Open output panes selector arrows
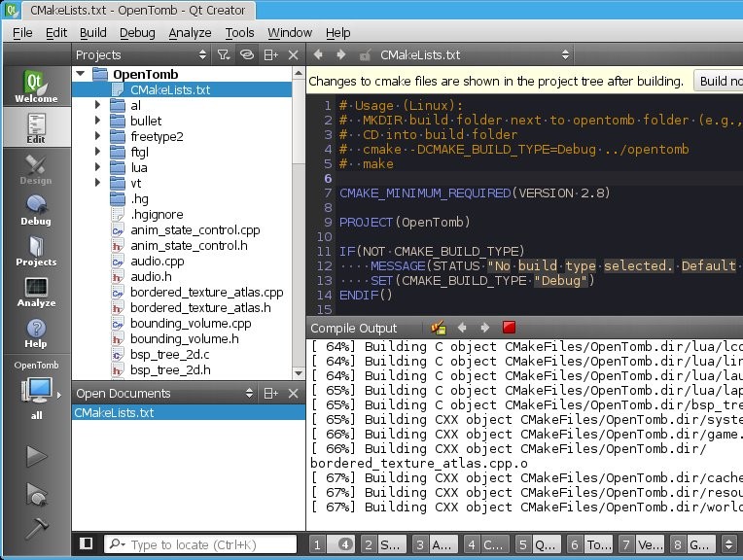Image resolution: width=743 pixels, height=560 pixels. point(728,544)
